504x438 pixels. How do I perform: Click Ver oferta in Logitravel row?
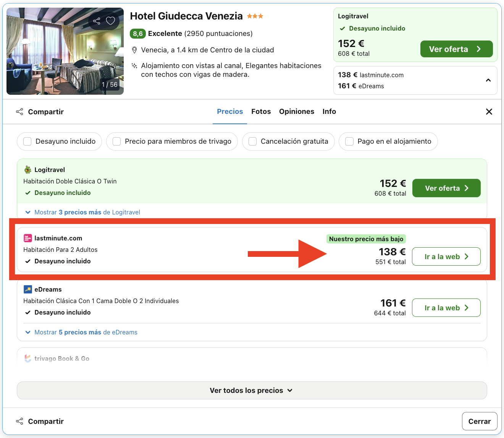(446, 188)
